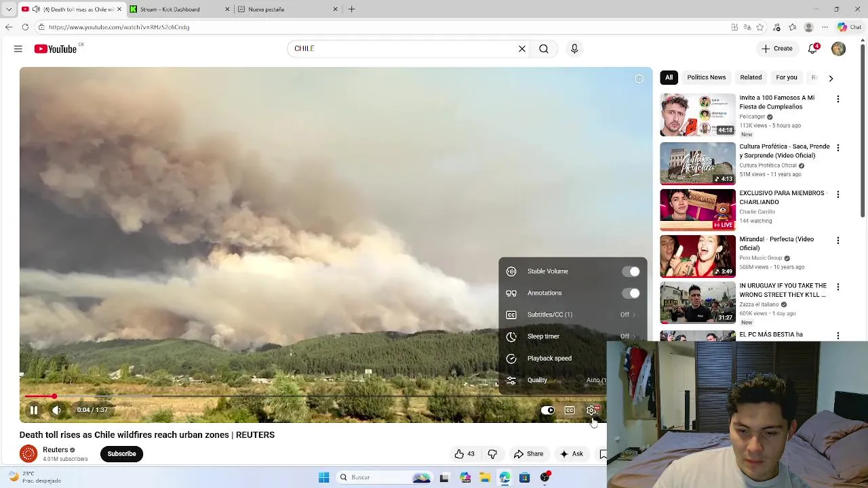Image resolution: width=868 pixels, height=488 pixels.
Task: Open IN URUGUAY IF YOU TAKE title
Action: click(783, 290)
